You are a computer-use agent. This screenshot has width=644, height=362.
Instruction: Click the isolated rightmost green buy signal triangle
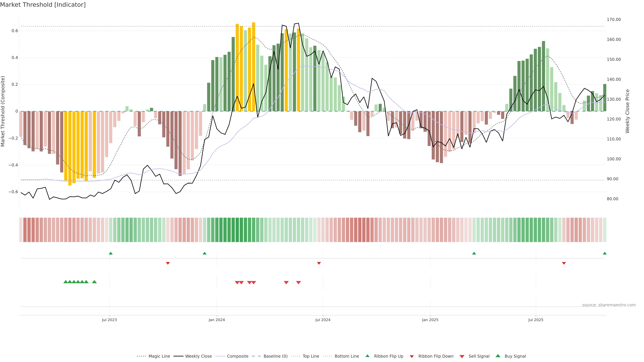point(94,282)
